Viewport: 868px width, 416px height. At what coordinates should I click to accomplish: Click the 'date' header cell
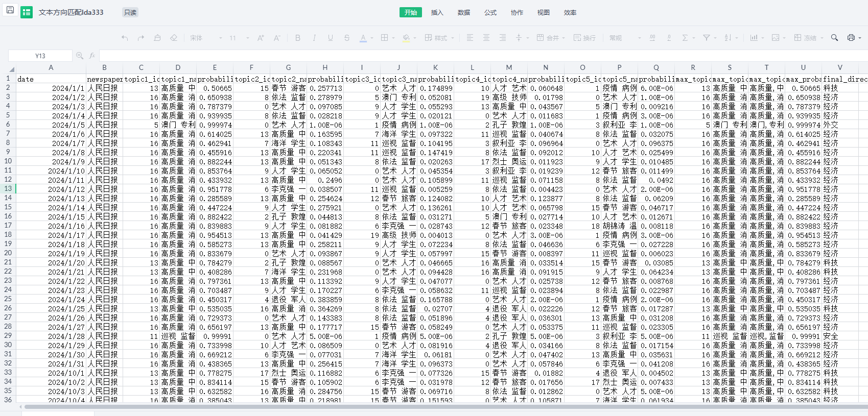(x=51, y=79)
